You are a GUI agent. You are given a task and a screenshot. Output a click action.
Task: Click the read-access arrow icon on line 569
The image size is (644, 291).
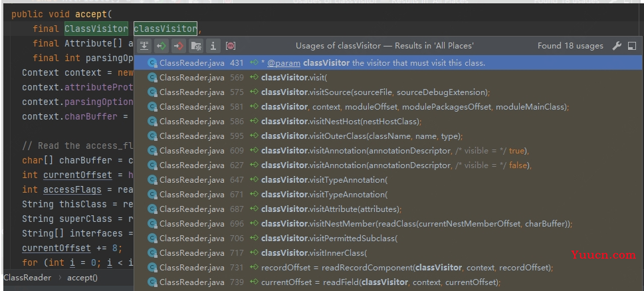pyautogui.click(x=255, y=78)
